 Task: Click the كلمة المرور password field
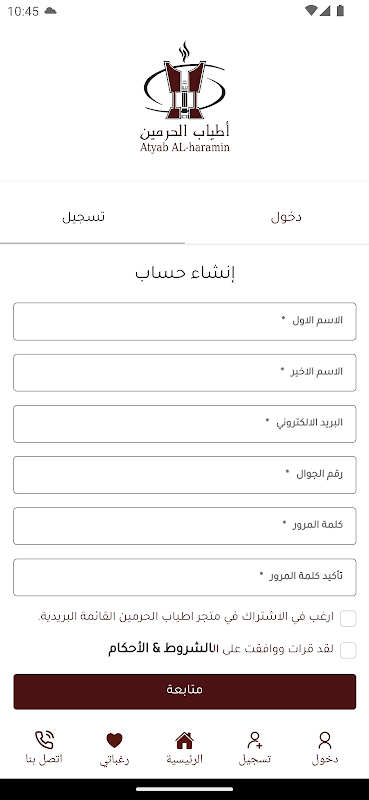(x=185, y=526)
